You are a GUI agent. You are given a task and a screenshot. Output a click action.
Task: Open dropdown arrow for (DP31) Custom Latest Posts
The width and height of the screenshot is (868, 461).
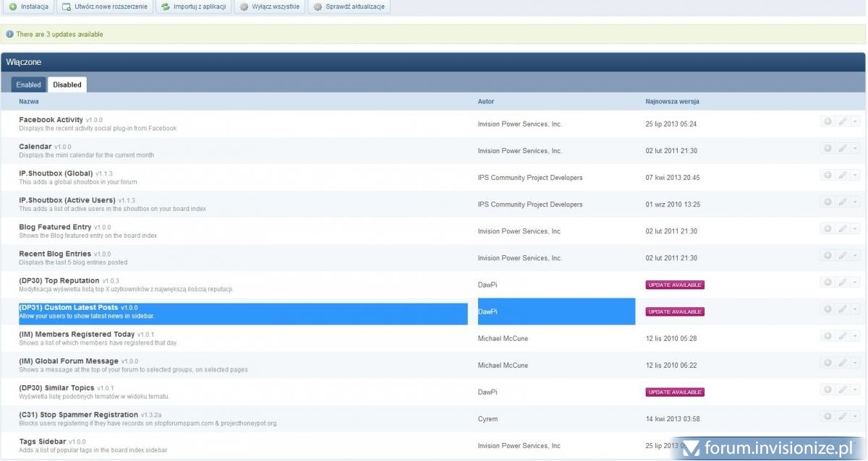[x=855, y=309]
